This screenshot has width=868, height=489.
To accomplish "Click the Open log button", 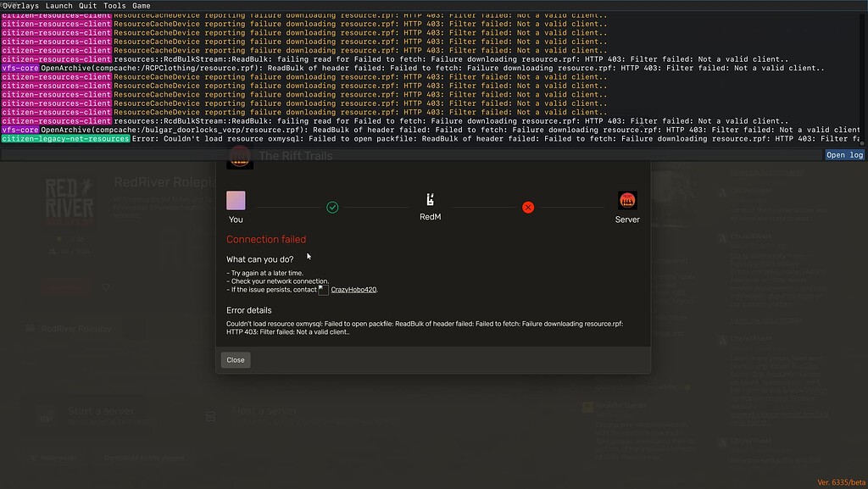I will (x=844, y=154).
